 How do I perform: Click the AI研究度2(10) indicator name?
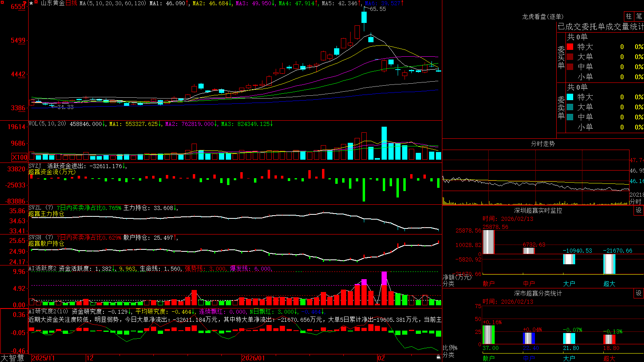tap(48, 311)
